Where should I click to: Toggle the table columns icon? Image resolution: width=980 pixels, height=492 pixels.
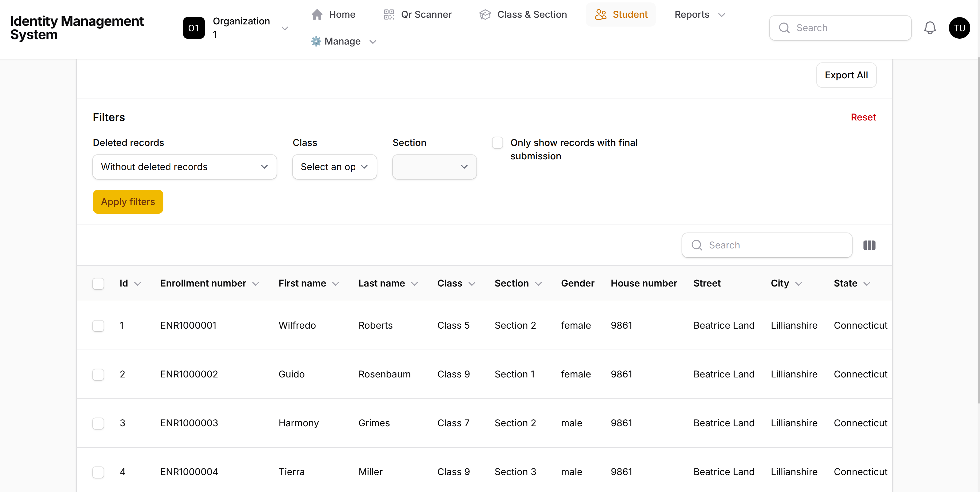coord(869,245)
